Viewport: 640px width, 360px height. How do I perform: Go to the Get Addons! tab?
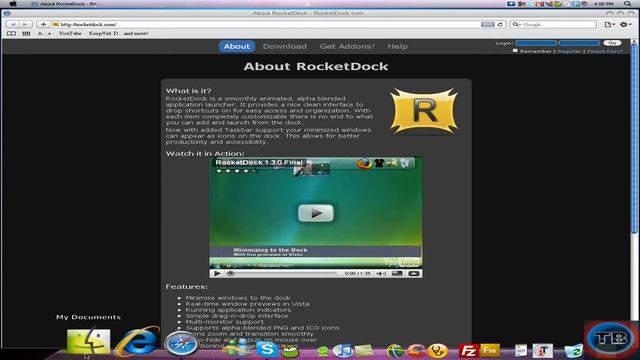347,47
